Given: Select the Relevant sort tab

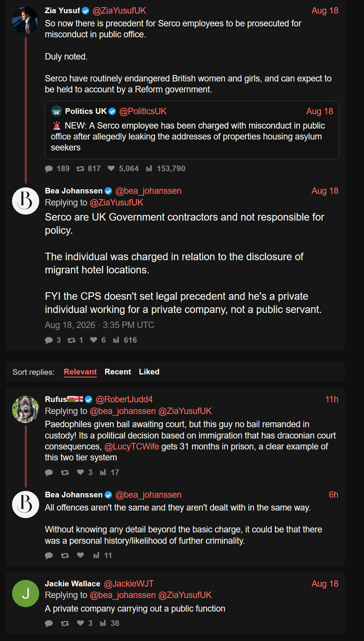Looking at the screenshot, I should 80,372.
